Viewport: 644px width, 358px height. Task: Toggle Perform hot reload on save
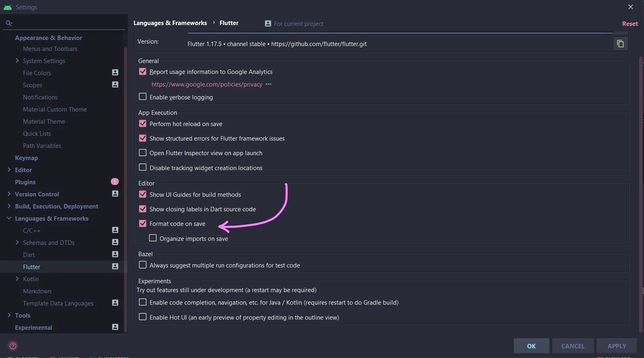pyautogui.click(x=143, y=124)
